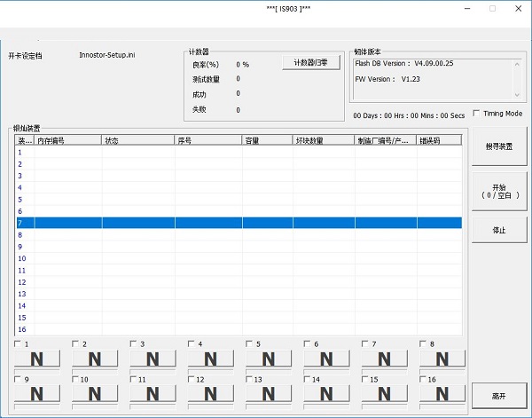Select device row 3 in the list
532x418 pixels.
[239, 176]
